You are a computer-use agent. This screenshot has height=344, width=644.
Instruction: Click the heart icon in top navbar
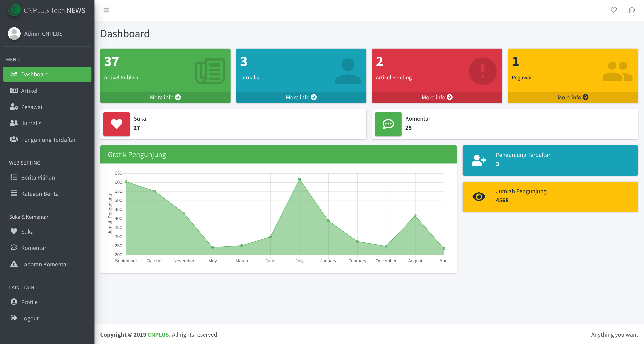[614, 10]
